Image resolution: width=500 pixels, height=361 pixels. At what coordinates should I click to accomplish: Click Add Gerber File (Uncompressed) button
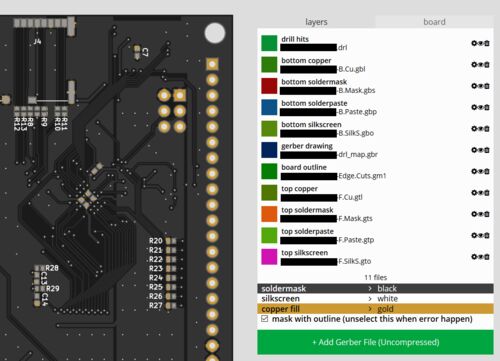[x=375, y=342]
